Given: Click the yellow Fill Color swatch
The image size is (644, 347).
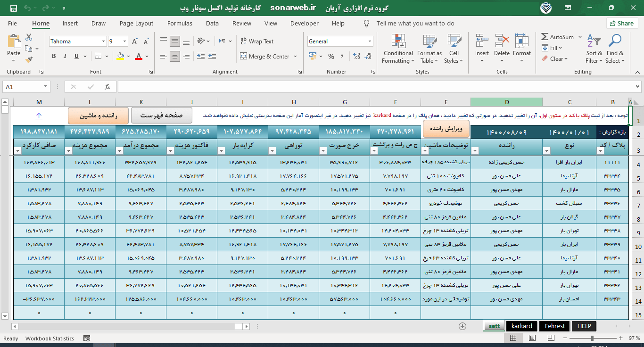Looking at the screenshot, I should pyautogui.click(x=120, y=57).
